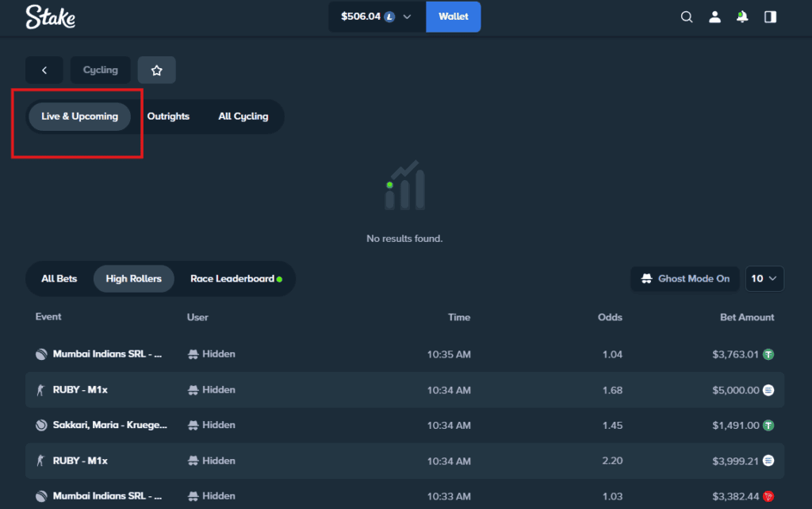This screenshot has width=812, height=509.
Task: Click the theme panel icon top right
Action: pos(770,16)
